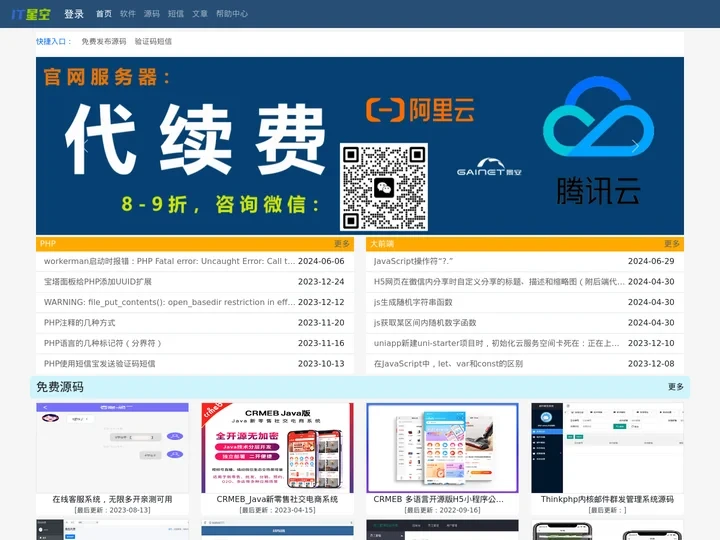This screenshot has height=540, width=720.
Task: Open CRMEB 多语言开源版H5小程序 title
Action: click(439, 499)
